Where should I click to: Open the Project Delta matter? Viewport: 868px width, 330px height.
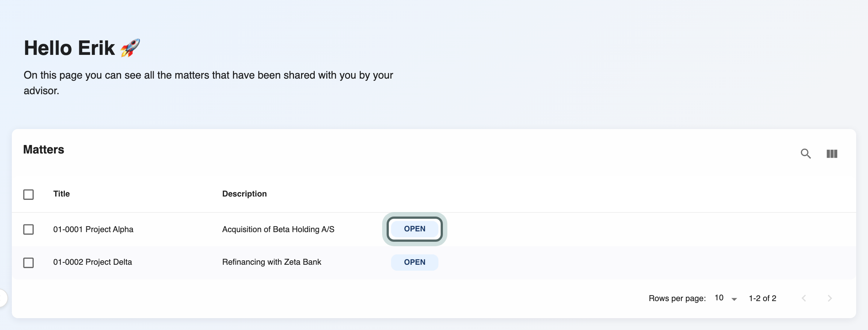(x=415, y=262)
